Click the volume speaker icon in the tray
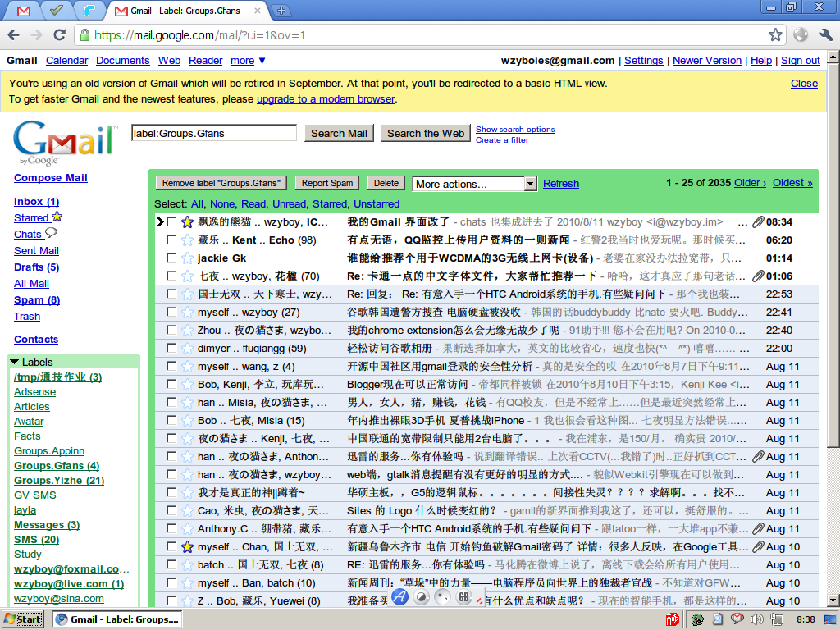The height and width of the screenshot is (630, 840). coord(756,619)
